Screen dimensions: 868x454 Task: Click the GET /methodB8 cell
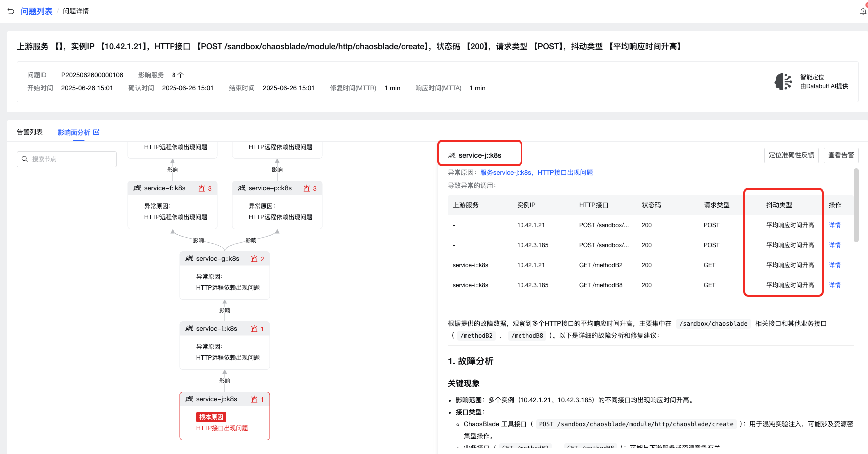click(x=601, y=285)
